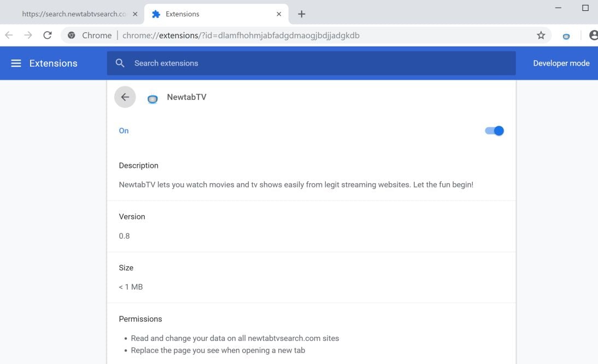Image resolution: width=598 pixels, height=364 pixels.
Task: Click the Permissions heading
Action: pyautogui.click(x=140, y=319)
